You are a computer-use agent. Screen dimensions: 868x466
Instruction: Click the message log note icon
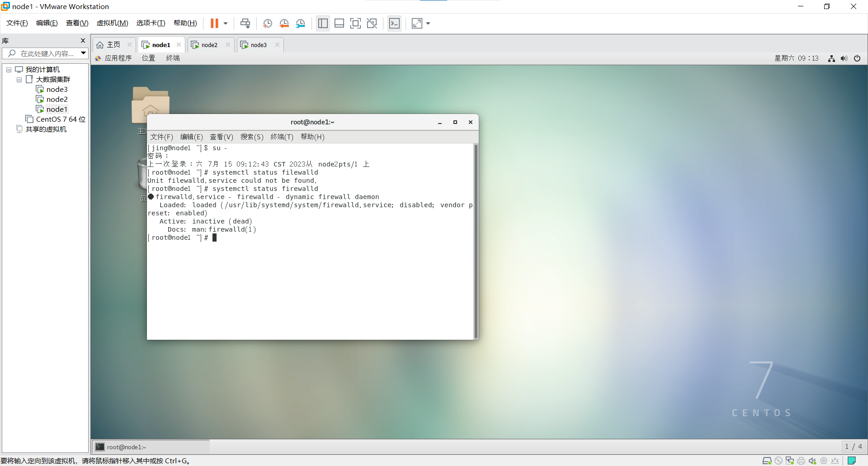click(x=852, y=461)
